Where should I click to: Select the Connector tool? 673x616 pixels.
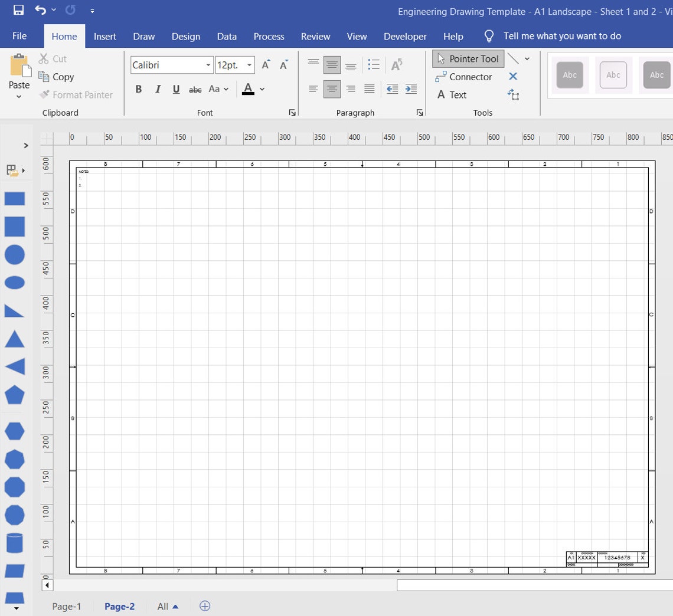coord(465,77)
